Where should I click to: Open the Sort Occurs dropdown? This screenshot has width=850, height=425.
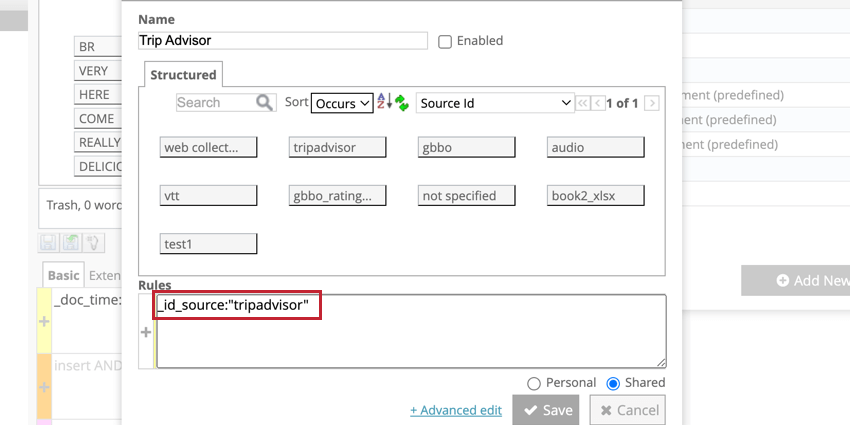click(341, 103)
